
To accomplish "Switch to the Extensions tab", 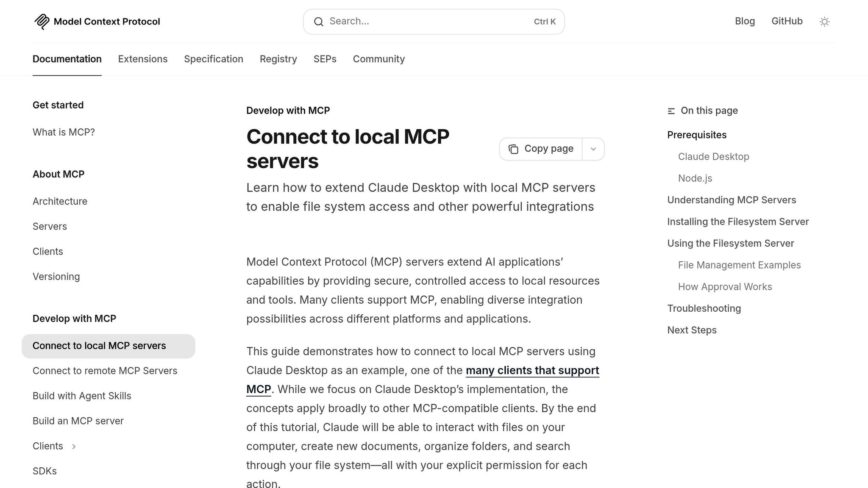I will tap(143, 59).
